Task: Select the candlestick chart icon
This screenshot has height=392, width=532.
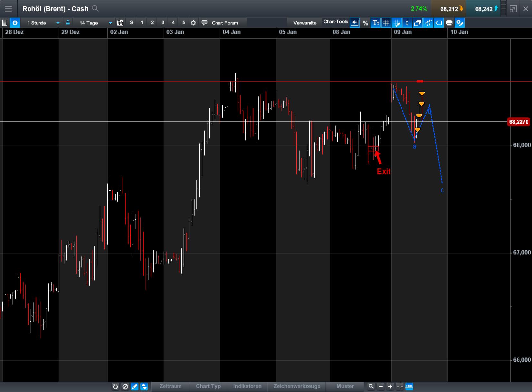Action: click(x=407, y=23)
